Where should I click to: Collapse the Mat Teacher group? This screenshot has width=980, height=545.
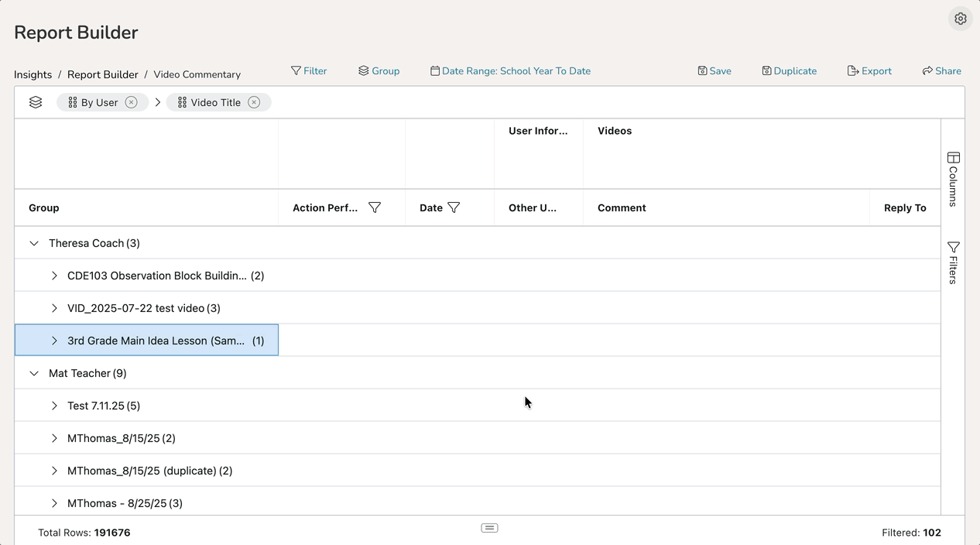point(34,373)
